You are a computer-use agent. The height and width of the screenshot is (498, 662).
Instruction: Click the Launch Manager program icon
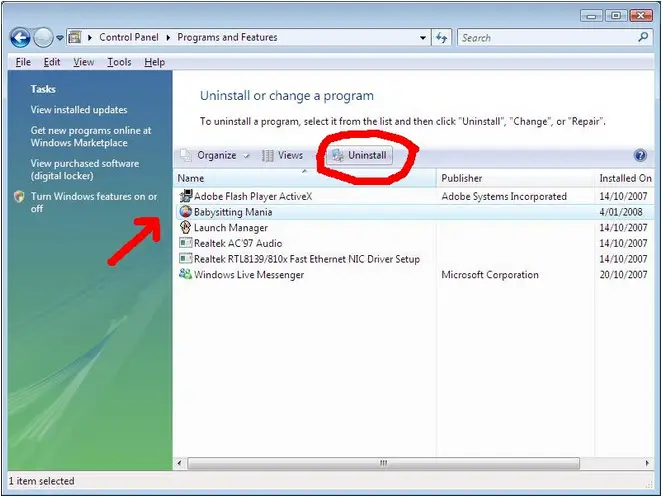tap(185, 227)
